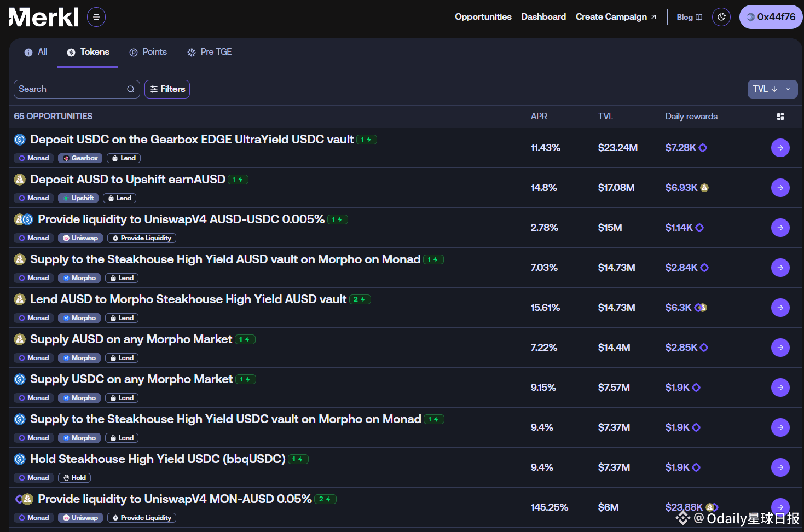The image size is (804, 532).
Task: Open the hamburger menu beside Merkl logo
Action: 96,17
